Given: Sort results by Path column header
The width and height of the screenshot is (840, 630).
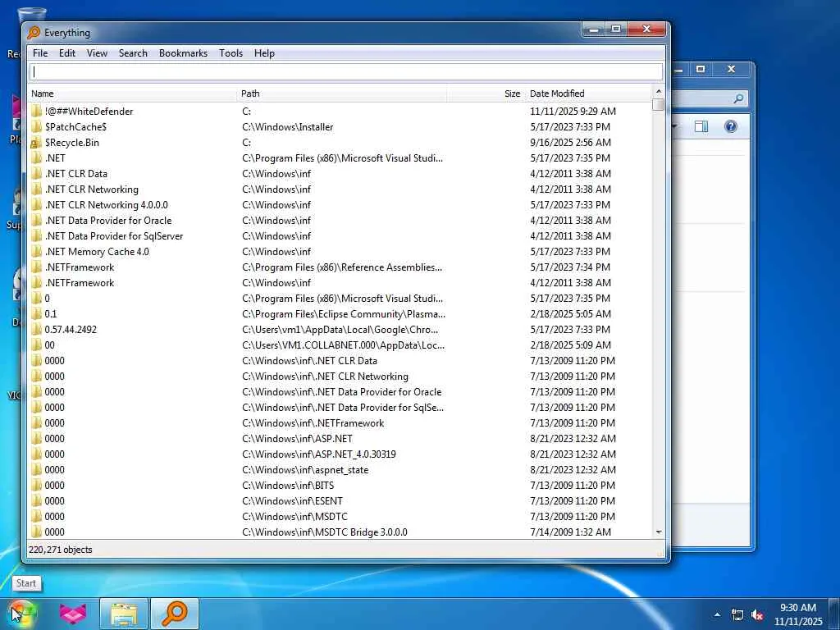Looking at the screenshot, I should point(342,94).
